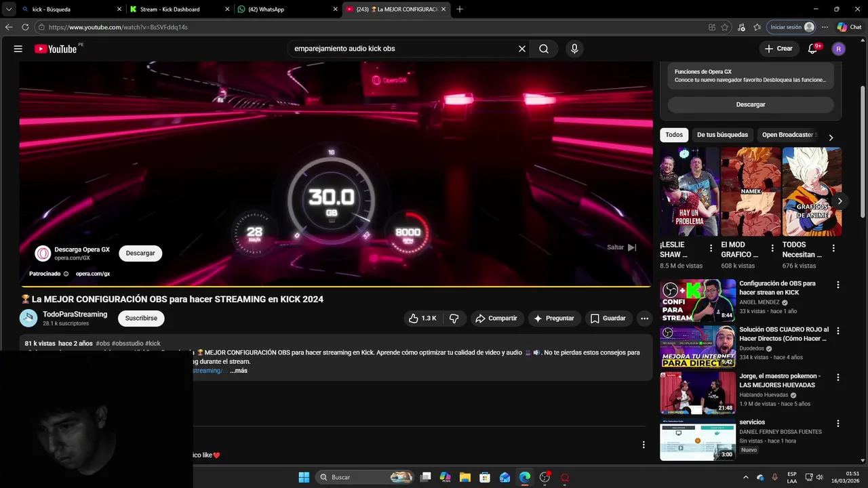Open the purple R account avatar
The height and width of the screenshot is (488, 868).
click(x=839, y=49)
